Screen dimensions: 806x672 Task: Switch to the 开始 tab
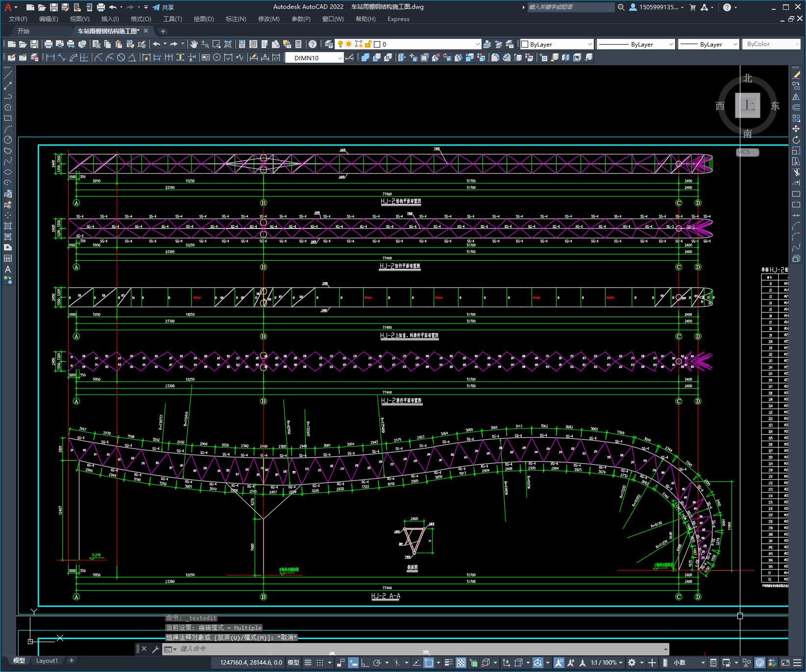24,31
